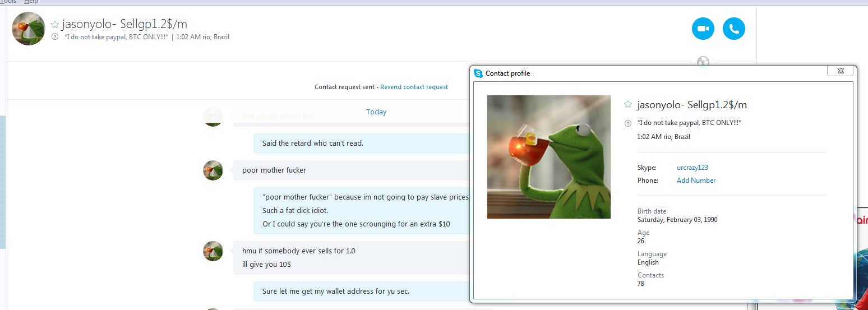This screenshot has width=868, height=310.
Task: Open the Help menu
Action: [31, 2]
